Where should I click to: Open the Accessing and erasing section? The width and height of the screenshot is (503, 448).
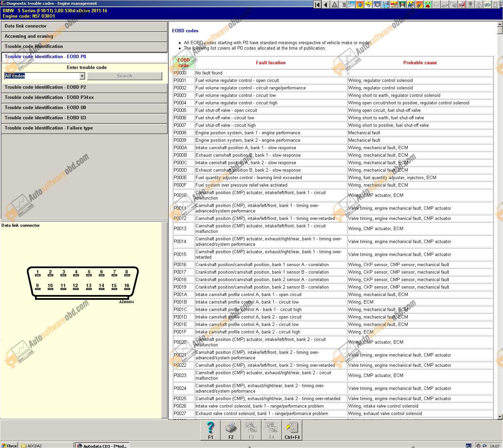pyautogui.click(x=84, y=36)
